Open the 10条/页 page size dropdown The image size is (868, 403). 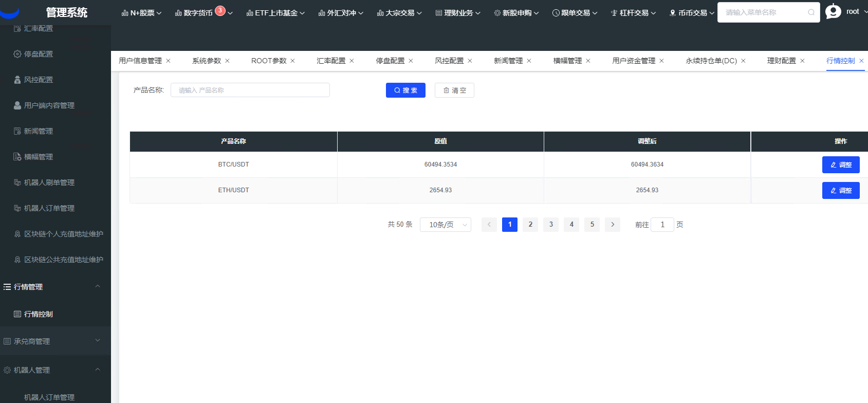click(445, 225)
